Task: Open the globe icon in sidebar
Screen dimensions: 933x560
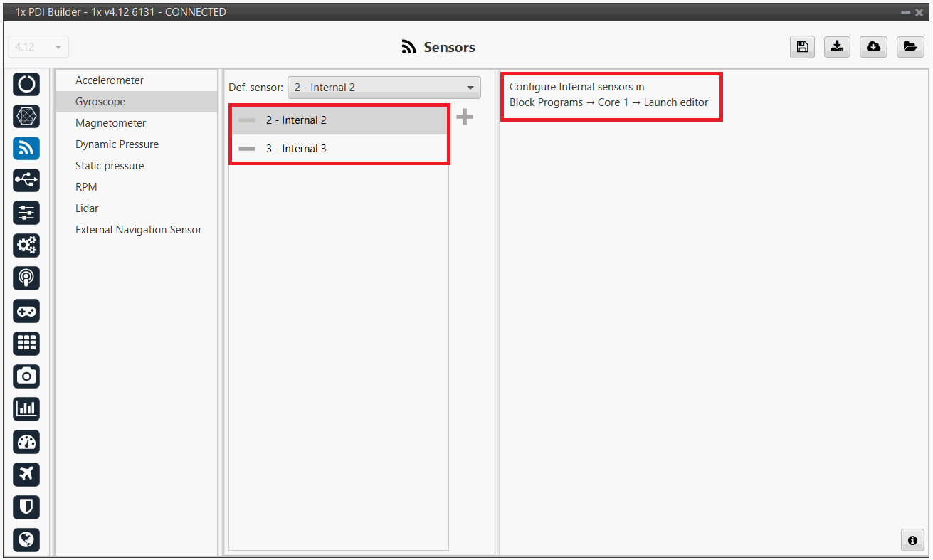Action: pyautogui.click(x=26, y=539)
